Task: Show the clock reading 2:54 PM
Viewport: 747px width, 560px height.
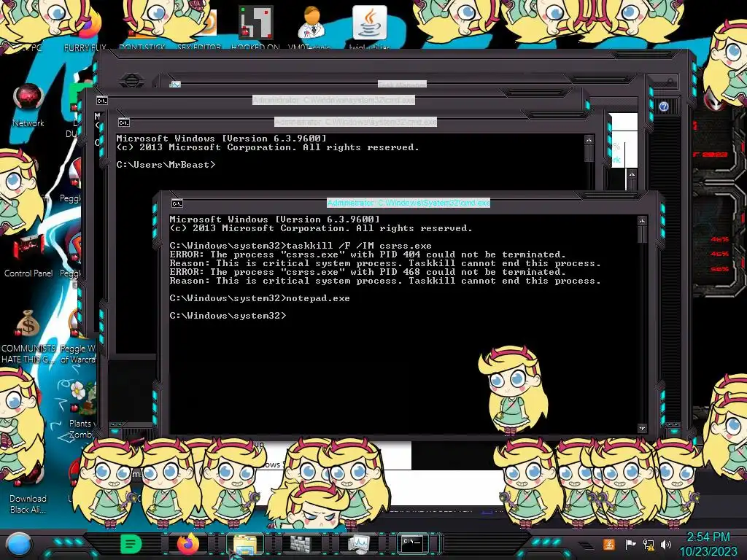Action: 708,537
